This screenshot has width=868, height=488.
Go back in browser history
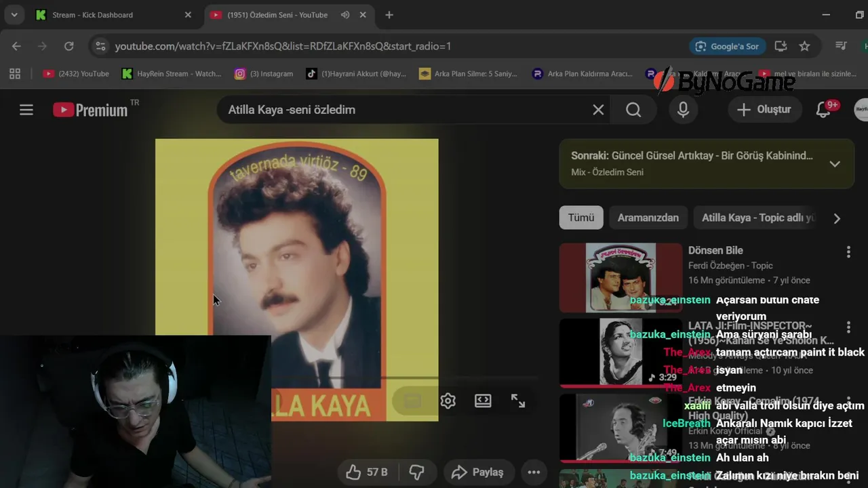click(x=16, y=46)
